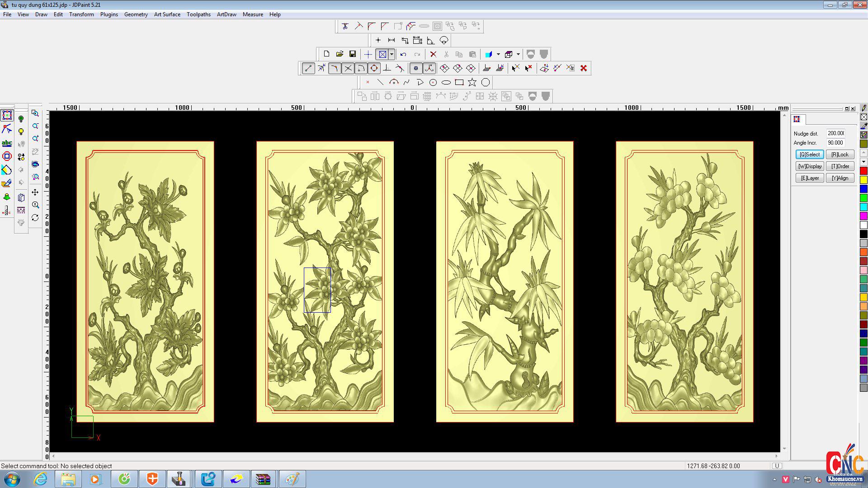Screen dimensions: 868x488
Task: Click the rectangle drawing tool
Action: tap(459, 82)
